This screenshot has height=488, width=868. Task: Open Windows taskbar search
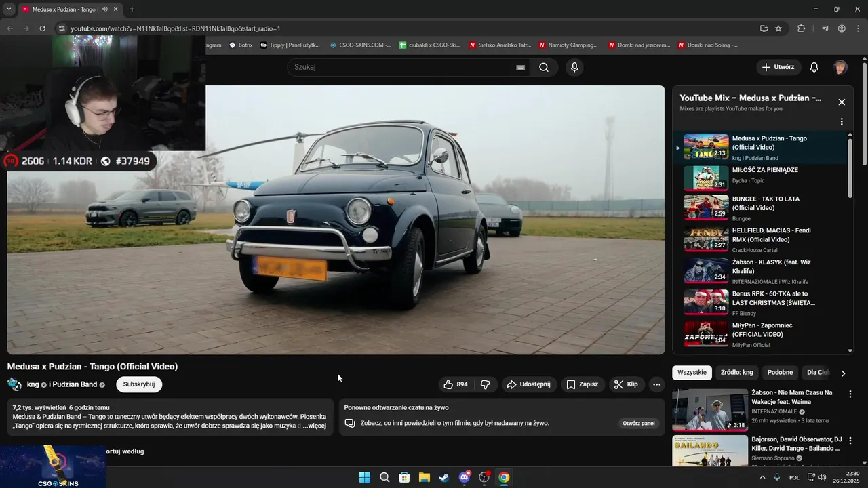click(x=384, y=477)
